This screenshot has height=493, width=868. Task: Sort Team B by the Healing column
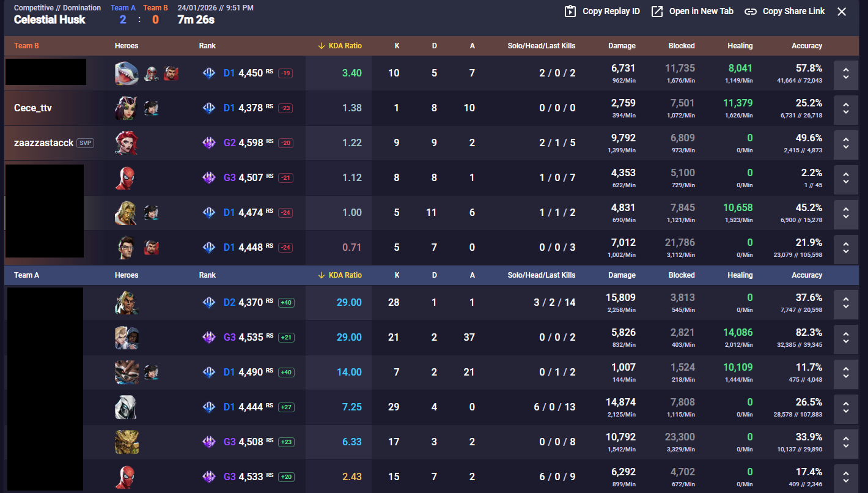[x=740, y=46]
